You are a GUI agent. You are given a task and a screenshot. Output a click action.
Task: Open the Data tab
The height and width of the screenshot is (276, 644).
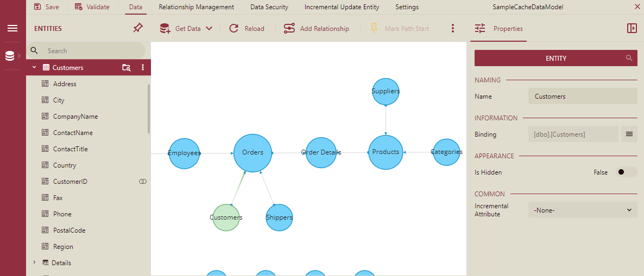coord(136,7)
